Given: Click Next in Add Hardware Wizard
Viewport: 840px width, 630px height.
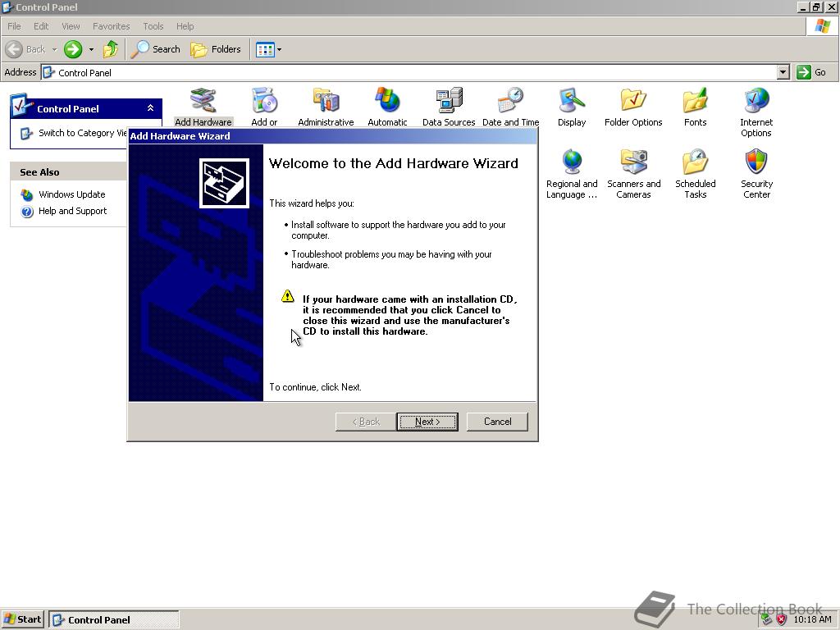Looking at the screenshot, I should point(427,422).
